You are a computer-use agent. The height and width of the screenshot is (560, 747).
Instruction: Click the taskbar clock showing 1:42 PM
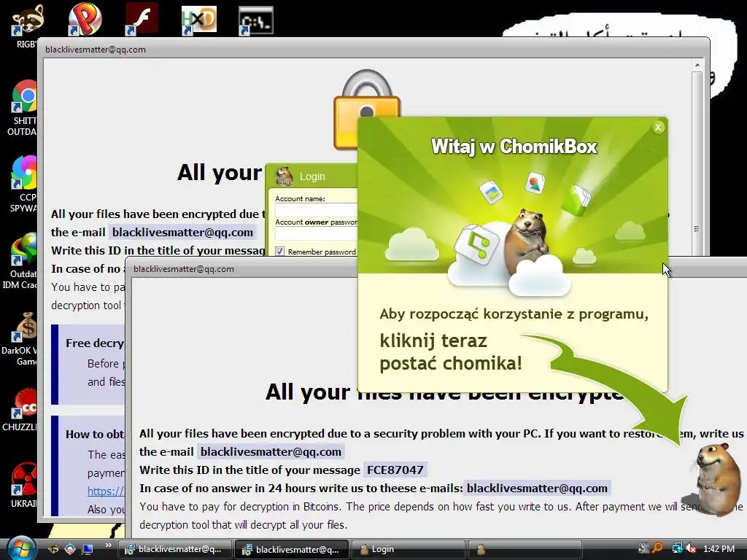719,548
